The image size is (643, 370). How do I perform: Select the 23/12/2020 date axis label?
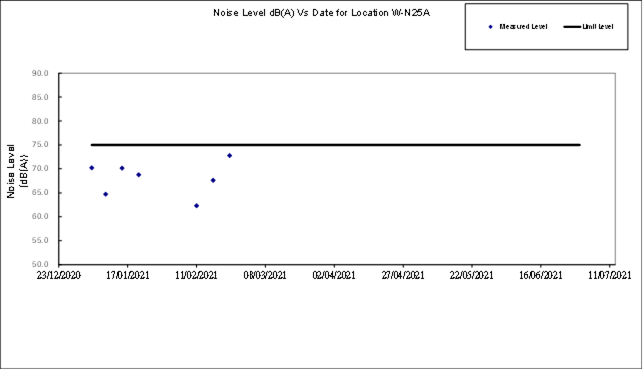(59, 275)
